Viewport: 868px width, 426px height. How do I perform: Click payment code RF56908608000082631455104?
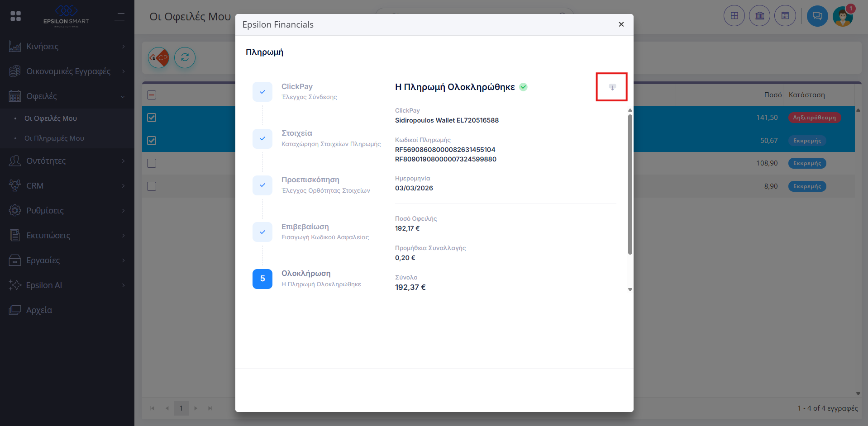445,150
